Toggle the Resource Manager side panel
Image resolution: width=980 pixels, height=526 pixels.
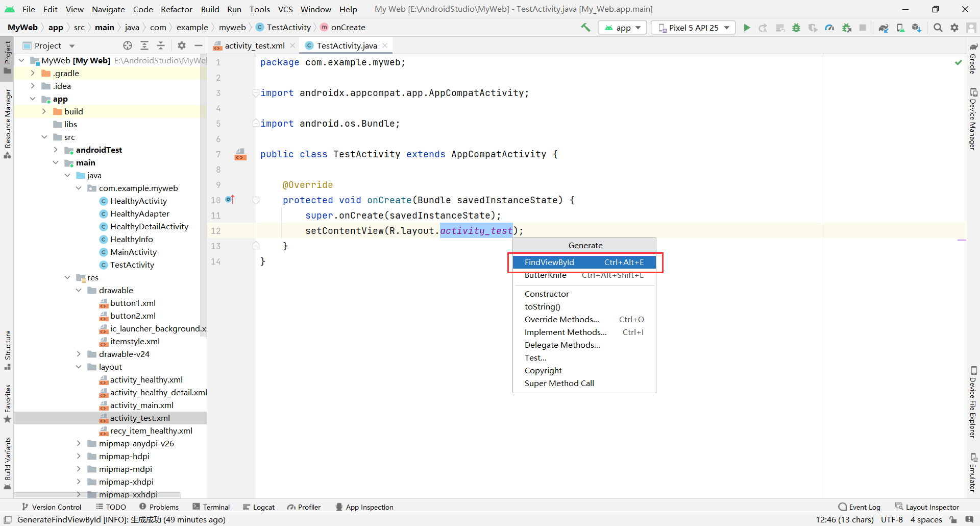[x=7, y=123]
